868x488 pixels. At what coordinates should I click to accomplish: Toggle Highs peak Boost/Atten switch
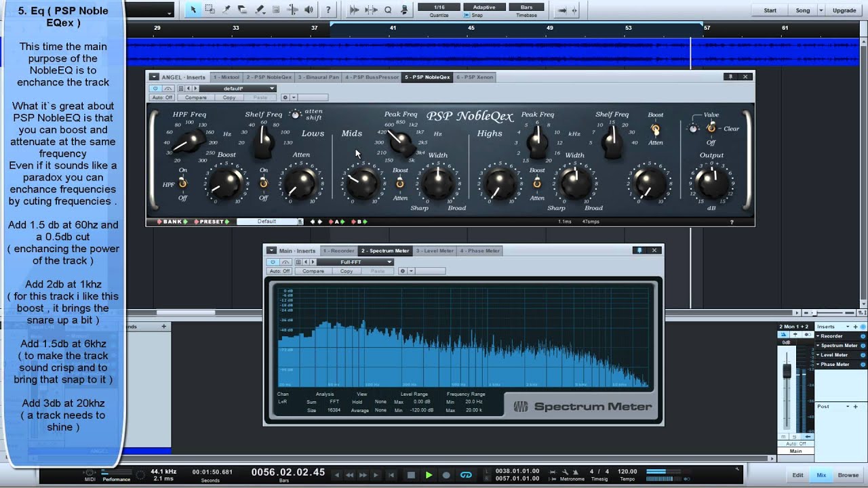tap(537, 183)
